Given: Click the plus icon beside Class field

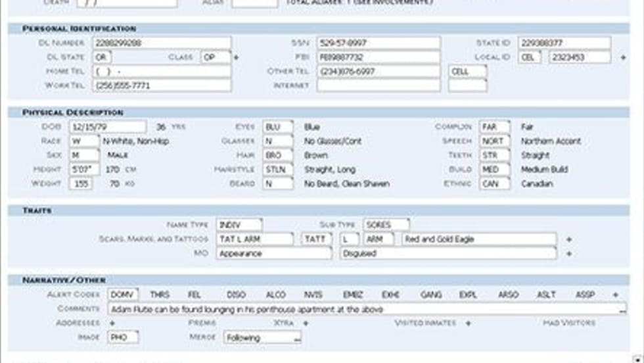Looking at the screenshot, I should point(237,58).
